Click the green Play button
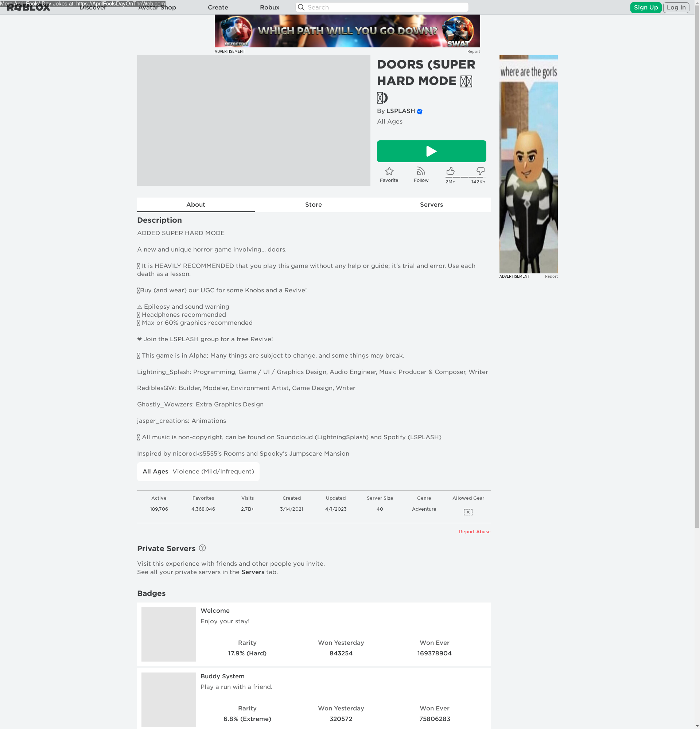Viewport: 700px width, 729px height. pos(431,151)
